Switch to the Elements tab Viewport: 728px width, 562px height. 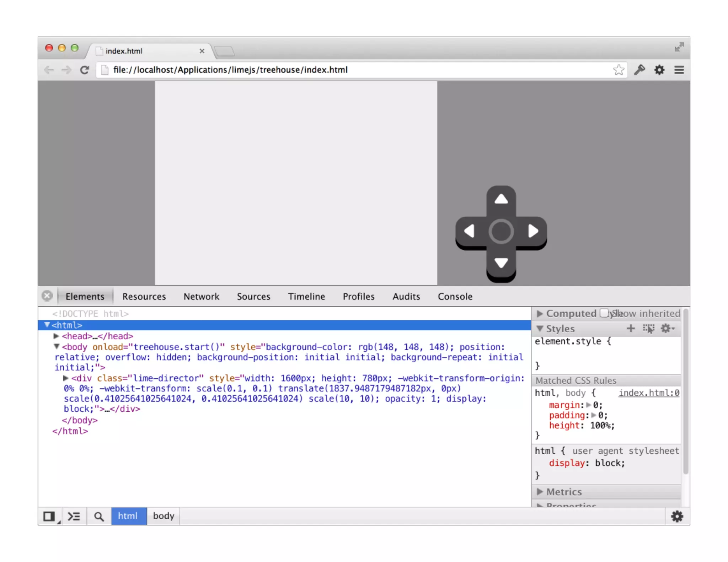(x=85, y=296)
